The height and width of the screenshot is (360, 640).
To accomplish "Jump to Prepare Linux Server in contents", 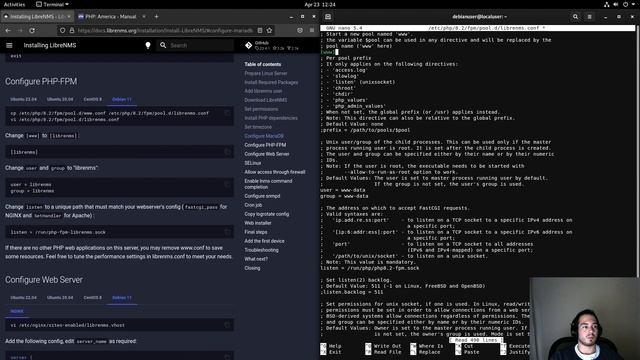I will click(266, 73).
